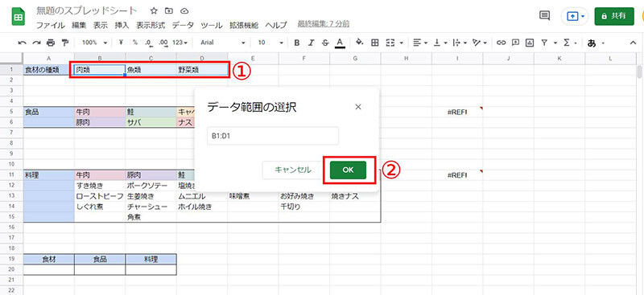Open the 表示形式 menu
Image resolution: width=644 pixels, height=295 pixels.
click(151, 25)
